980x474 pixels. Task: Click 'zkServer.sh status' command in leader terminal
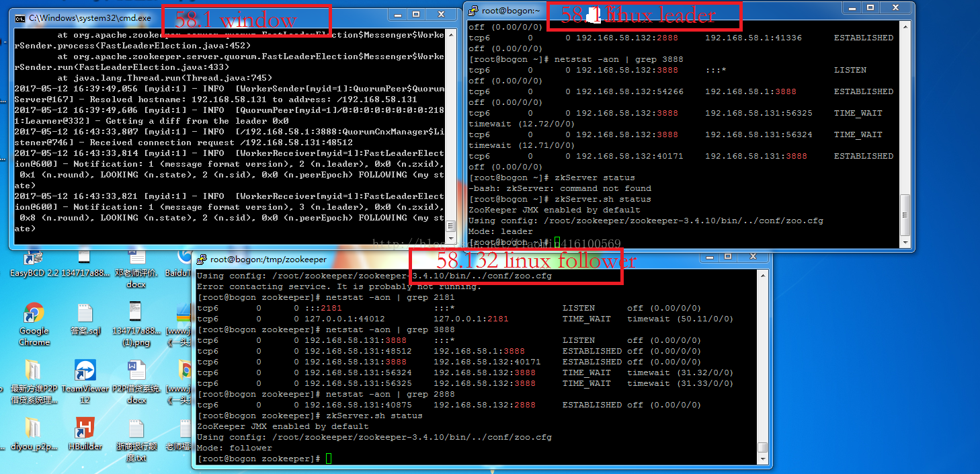[603, 199]
